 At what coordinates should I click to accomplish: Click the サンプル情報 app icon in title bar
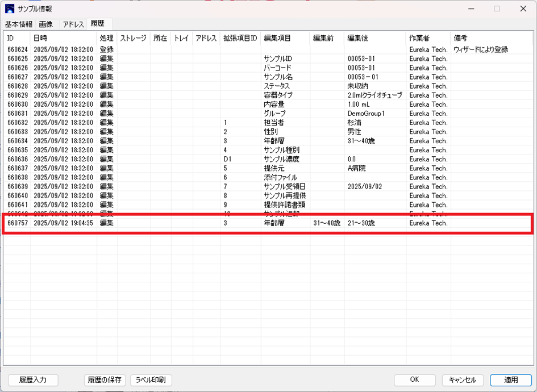pyautogui.click(x=10, y=9)
